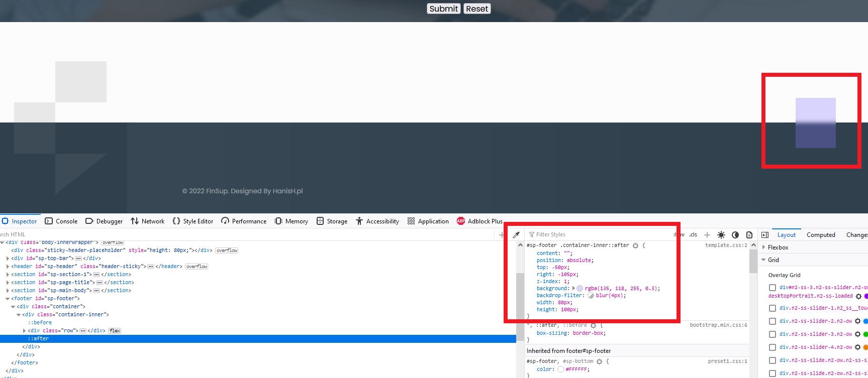Open the Adblock Plus panel
The width and height of the screenshot is (868, 378).
pyautogui.click(x=479, y=221)
